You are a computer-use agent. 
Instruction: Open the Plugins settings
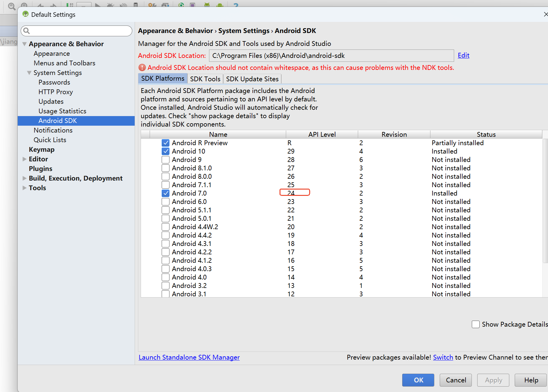point(40,169)
